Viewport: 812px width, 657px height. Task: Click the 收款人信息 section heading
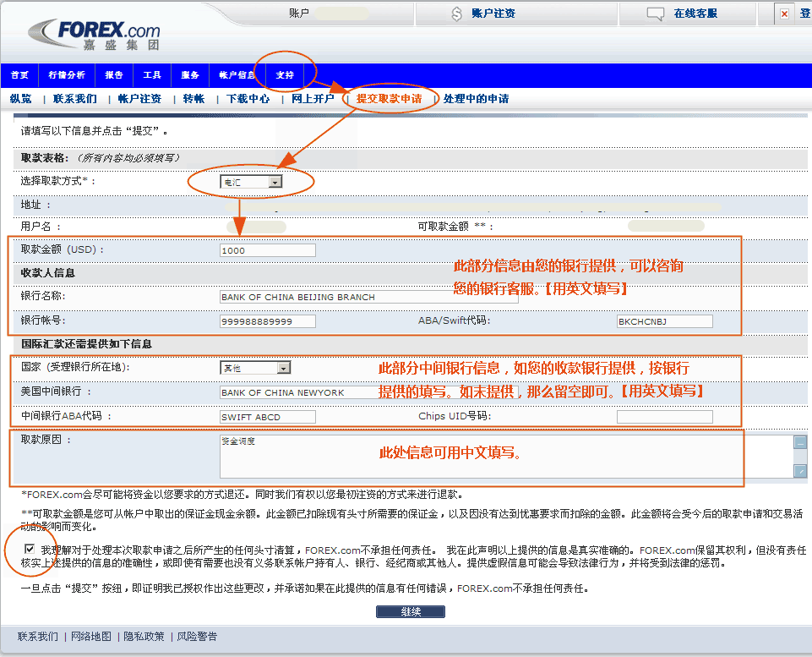47,273
